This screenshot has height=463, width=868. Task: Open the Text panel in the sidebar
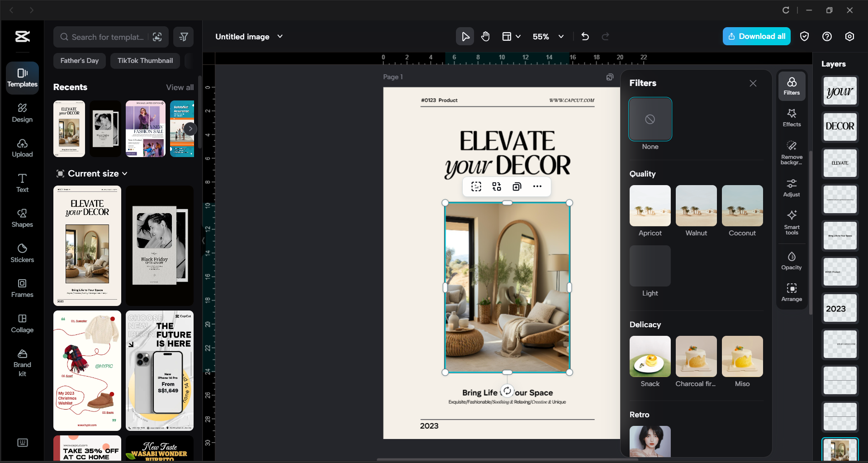(22, 182)
